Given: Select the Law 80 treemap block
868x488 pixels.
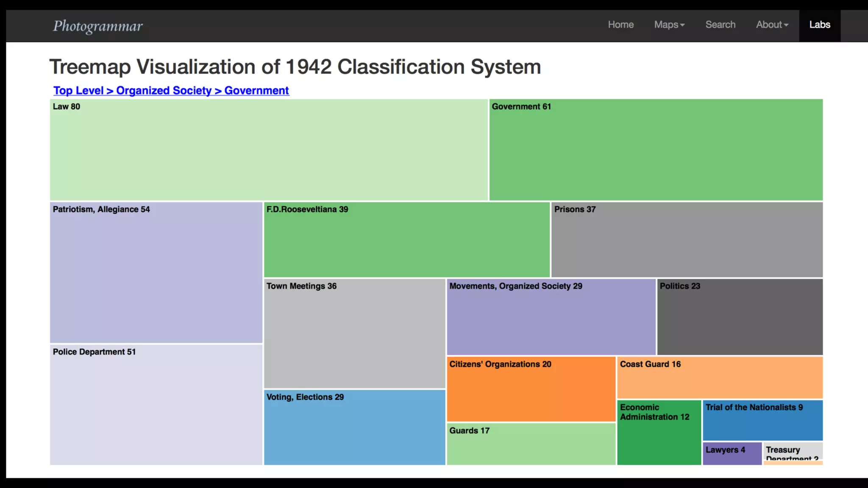Looking at the screenshot, I should point(268,150).
